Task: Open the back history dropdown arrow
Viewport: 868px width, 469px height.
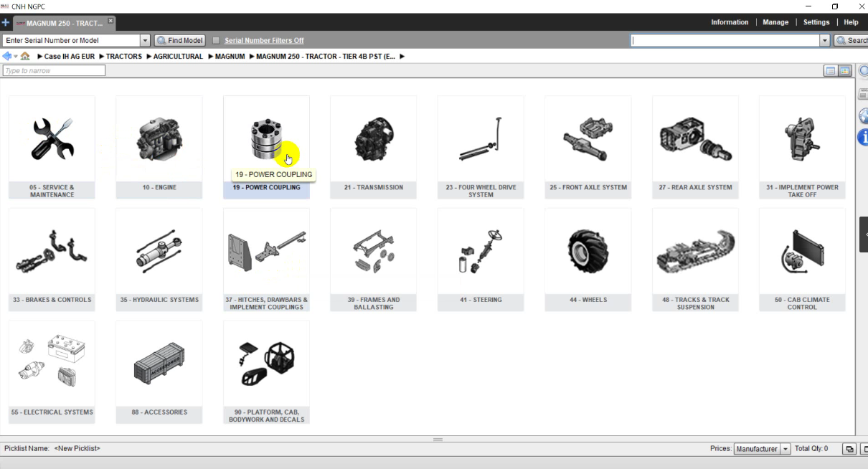Action: pyautogui.click(x=16, y=56)
